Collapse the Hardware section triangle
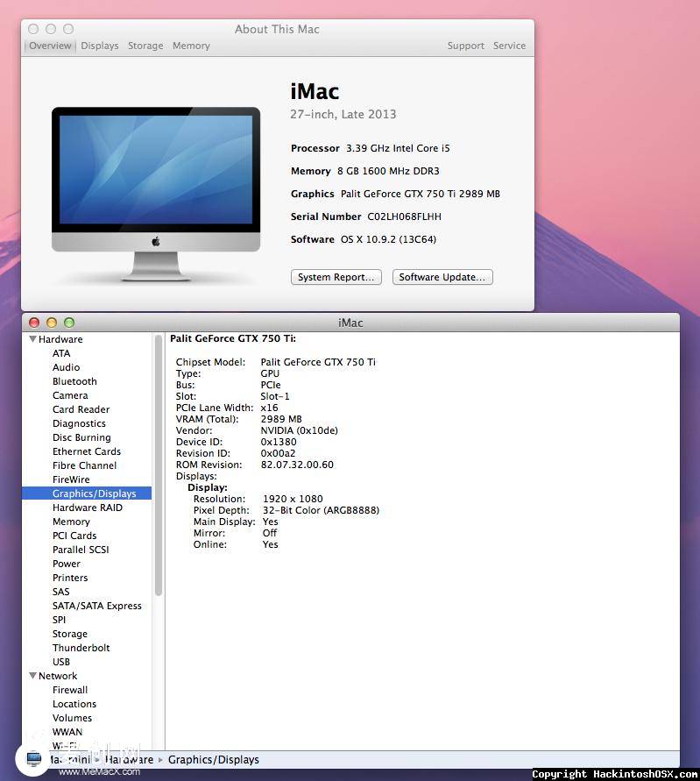Viewport: 700px width, 781px height. point(32,339)
